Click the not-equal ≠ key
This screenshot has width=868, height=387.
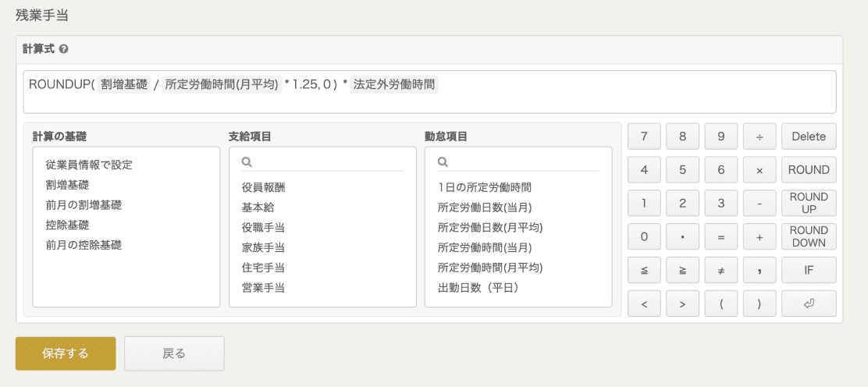click(720, 270)
